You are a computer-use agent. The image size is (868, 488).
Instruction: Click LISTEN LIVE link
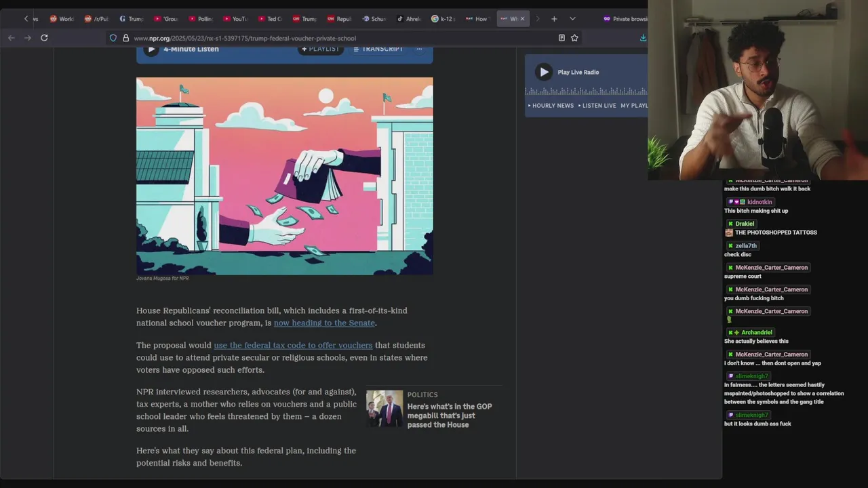597,106
